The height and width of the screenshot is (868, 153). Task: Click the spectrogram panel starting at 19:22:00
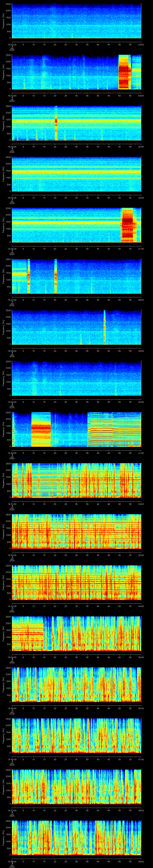pyautogui.click(x=76, y=21)
